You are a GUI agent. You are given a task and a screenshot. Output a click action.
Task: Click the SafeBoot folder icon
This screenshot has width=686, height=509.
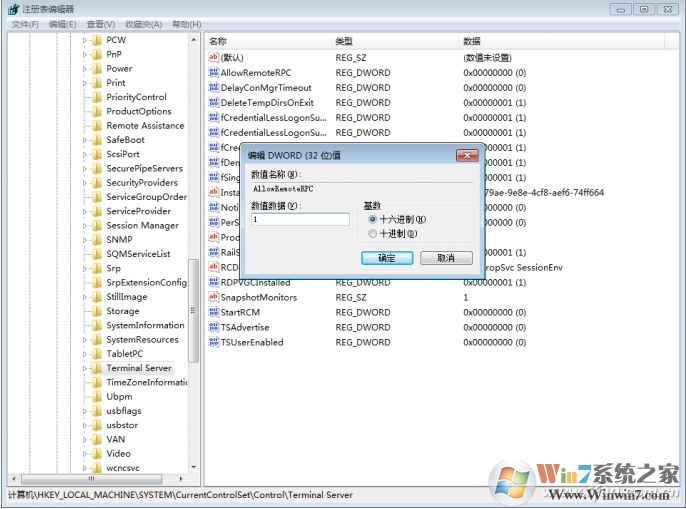(97, 140)
